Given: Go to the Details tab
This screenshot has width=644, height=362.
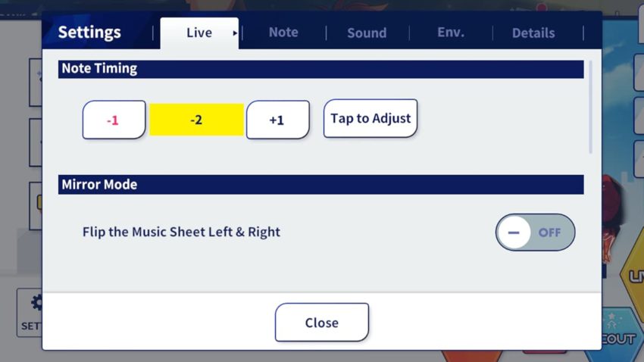Looking at the screenshot, I should click(533, 33).
